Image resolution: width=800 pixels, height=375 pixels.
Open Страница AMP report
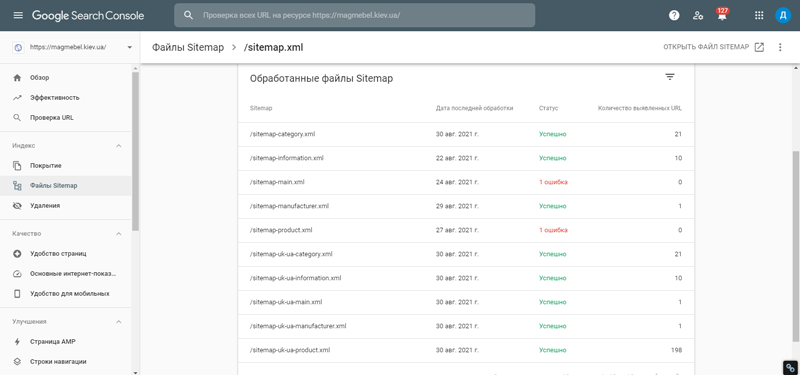[x=65, y=341]
